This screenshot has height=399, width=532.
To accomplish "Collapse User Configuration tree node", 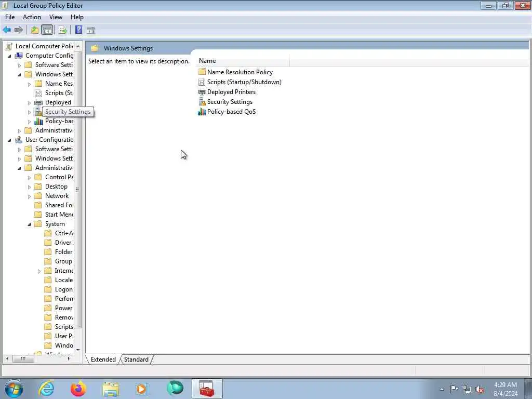I will 9,140.
